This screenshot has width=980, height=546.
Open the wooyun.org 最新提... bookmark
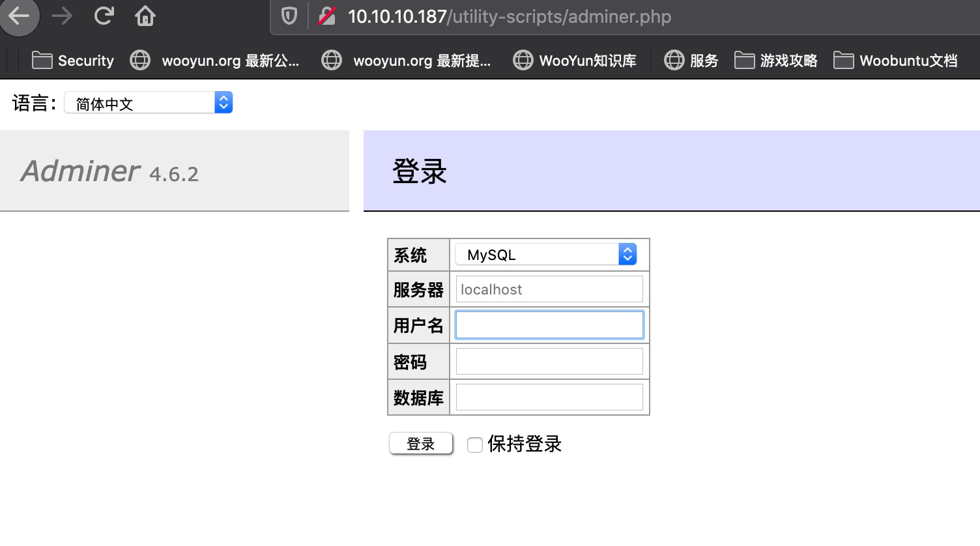coord(406,61)
